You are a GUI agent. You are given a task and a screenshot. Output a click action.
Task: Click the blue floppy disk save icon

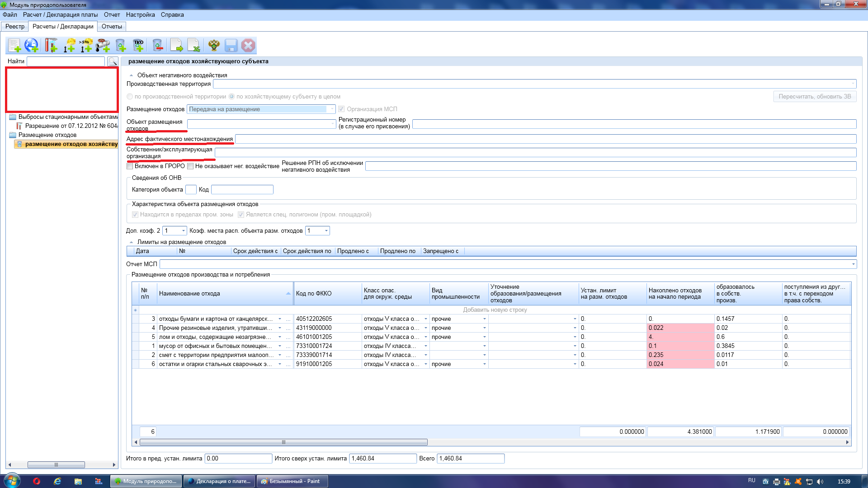coord(231,45)
